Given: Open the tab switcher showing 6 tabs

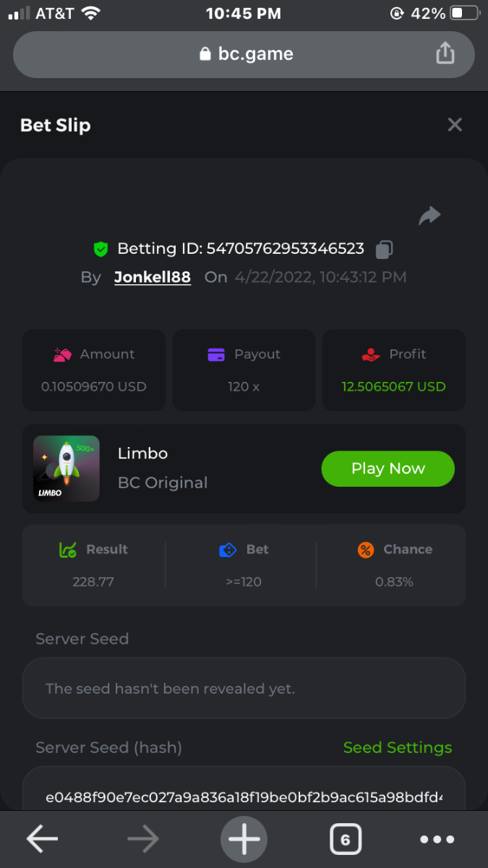Looking at the screenshot, I should point(345,839).
